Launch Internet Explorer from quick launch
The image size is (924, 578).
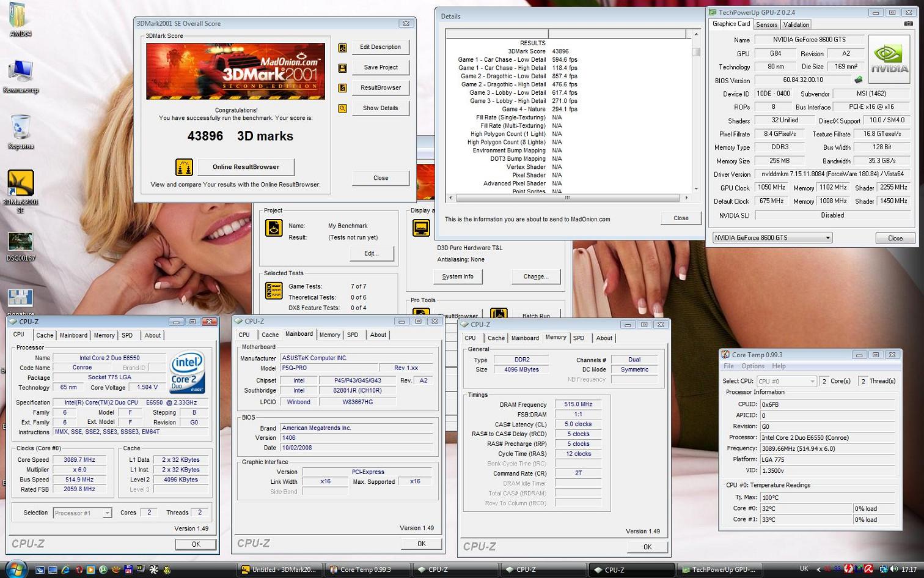click(x=65, y=570)
